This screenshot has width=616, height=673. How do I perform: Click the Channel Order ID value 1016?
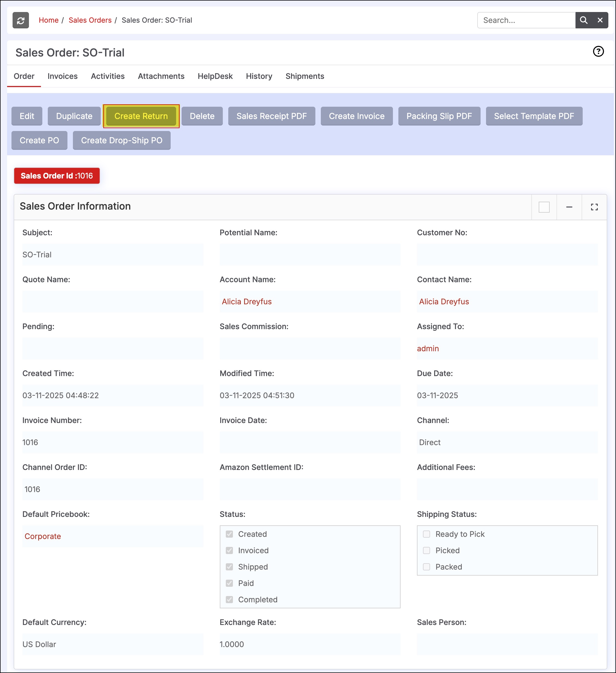click(x=32, y=489)
